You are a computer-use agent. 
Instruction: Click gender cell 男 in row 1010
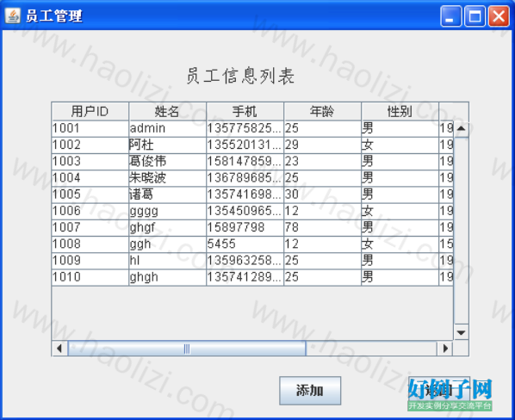pyautogui.click(x=400, y=278)
